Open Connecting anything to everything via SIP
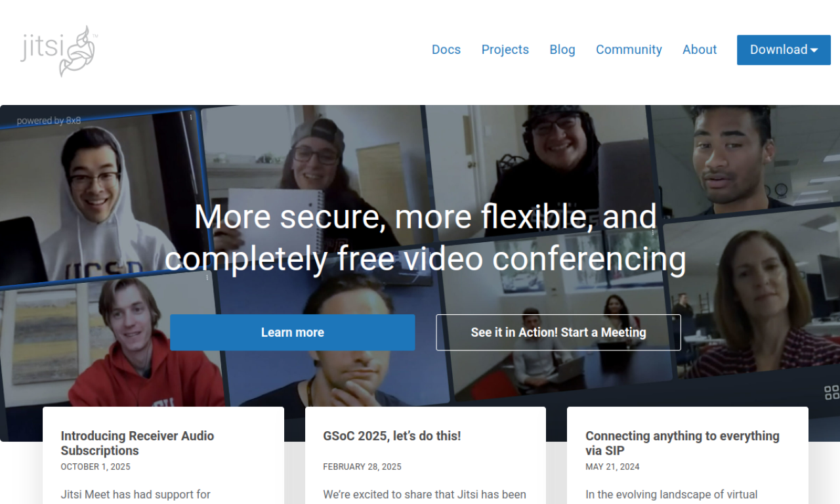This screenshot has width=840, height=504. tap(682, 443)
